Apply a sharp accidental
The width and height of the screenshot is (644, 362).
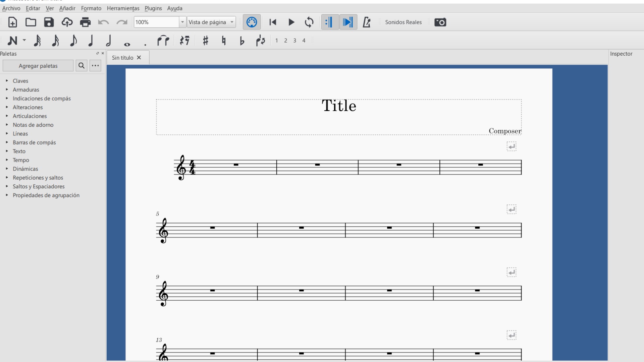coord(205,41)
